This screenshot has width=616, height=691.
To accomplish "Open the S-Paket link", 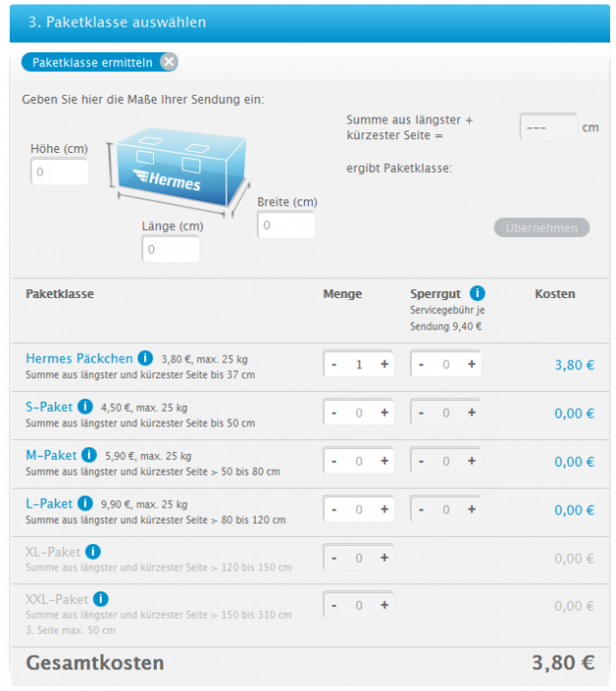I will click(x=49, y=407).
